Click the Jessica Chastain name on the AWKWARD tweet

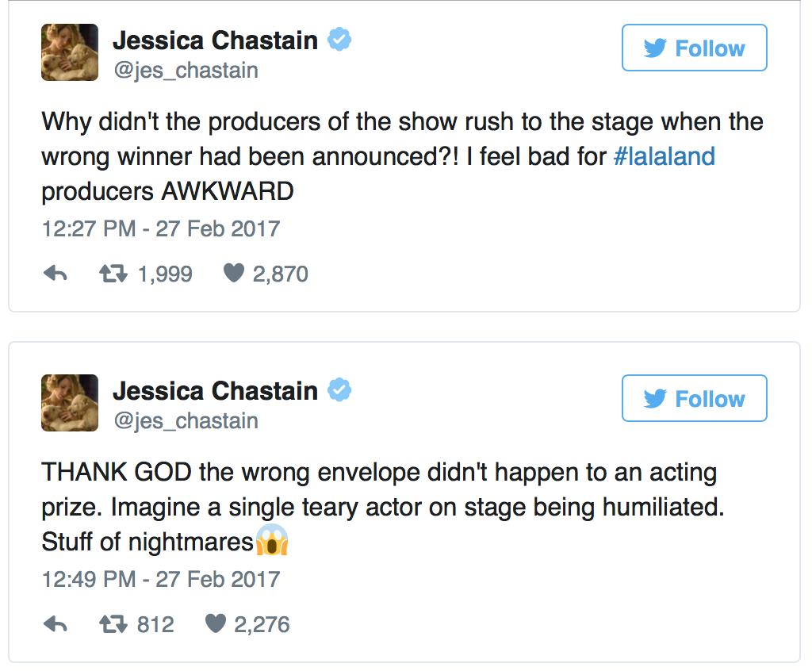[215, 40]
